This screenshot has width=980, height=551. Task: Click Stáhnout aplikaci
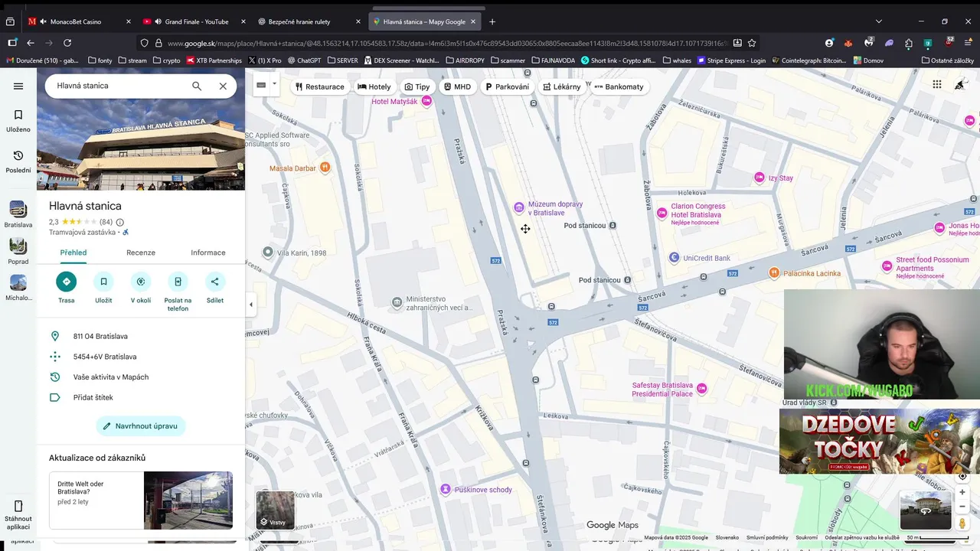click(18, 515)
